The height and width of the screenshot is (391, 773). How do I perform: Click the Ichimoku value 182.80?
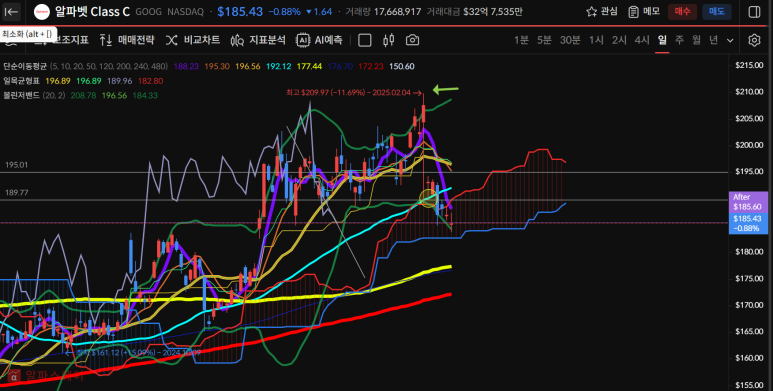pos(150,81)
